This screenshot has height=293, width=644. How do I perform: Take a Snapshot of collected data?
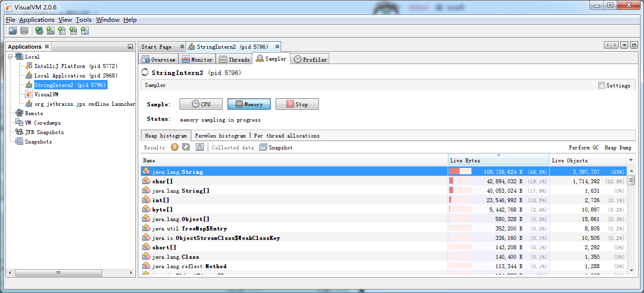[x=276, y=147]
